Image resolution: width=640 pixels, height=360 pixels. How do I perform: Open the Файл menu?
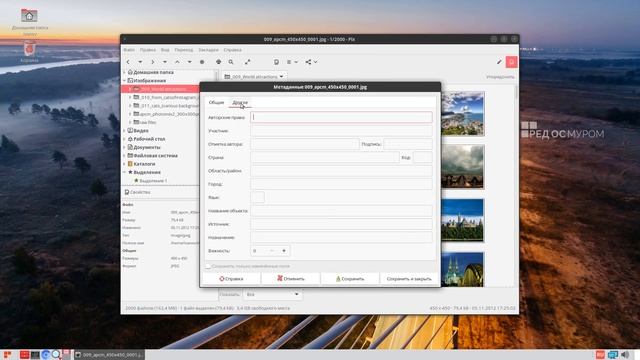[129, 50]
